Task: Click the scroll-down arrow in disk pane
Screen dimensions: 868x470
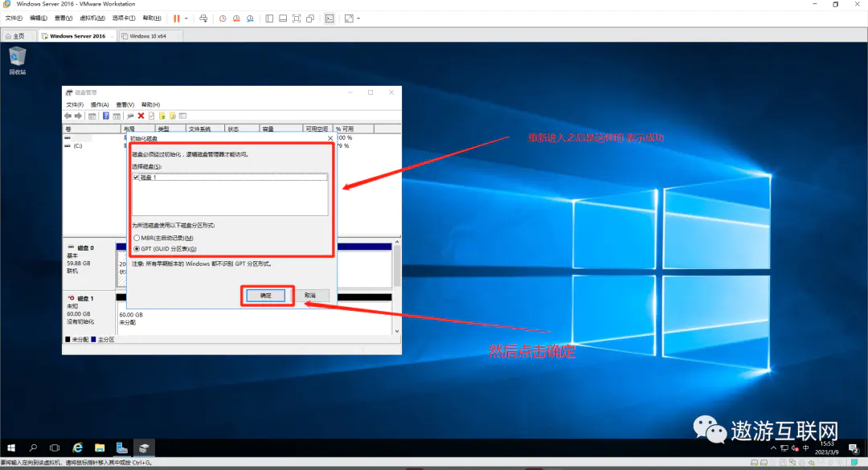Action: tap(397, 331)
